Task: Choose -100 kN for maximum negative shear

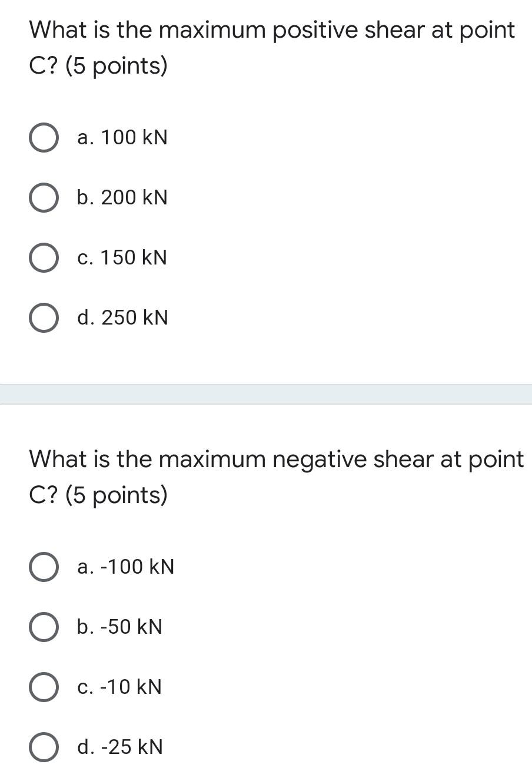Action: [x=44, y=567]
